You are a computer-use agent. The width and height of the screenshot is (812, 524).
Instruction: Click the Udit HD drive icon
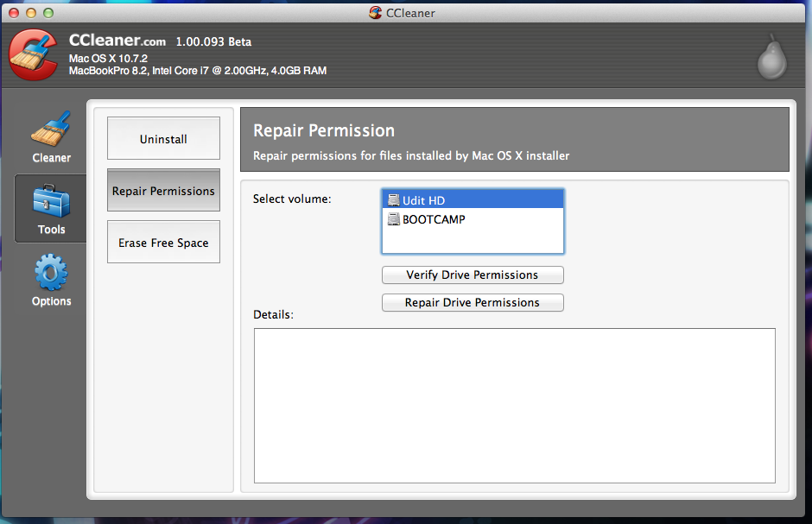coord(394,200)
